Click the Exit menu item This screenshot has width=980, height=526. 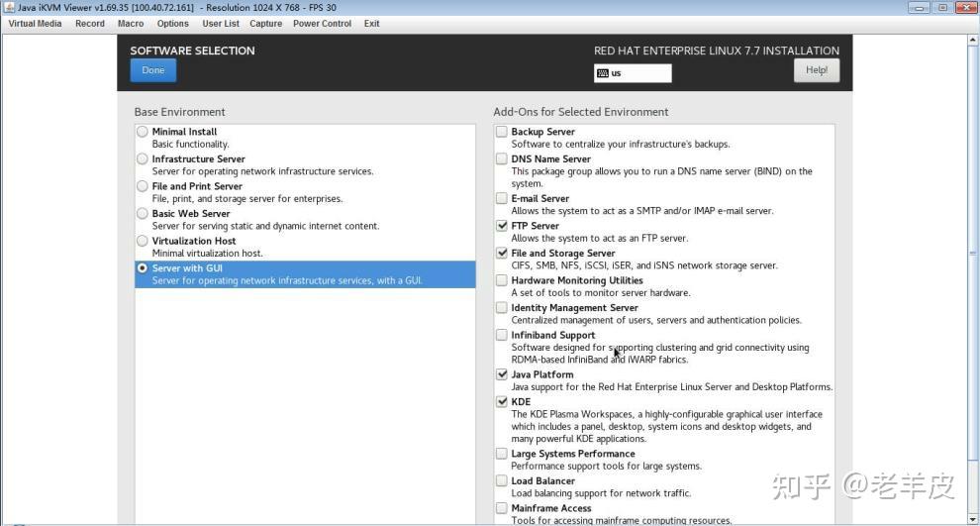pyautogui.click(x=372, y=23)
